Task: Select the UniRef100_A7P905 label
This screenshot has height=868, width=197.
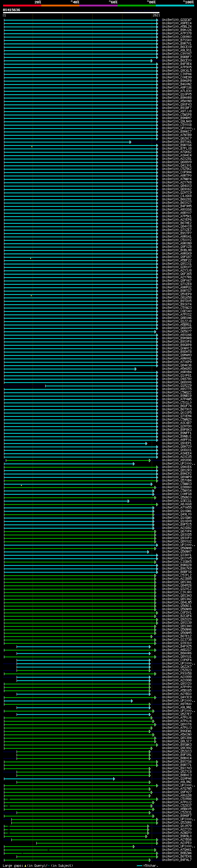Action: point(177,67)
